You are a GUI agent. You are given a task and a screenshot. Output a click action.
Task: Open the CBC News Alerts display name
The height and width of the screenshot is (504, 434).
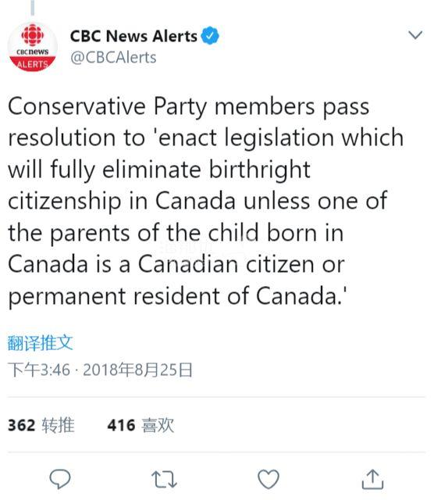133,36
